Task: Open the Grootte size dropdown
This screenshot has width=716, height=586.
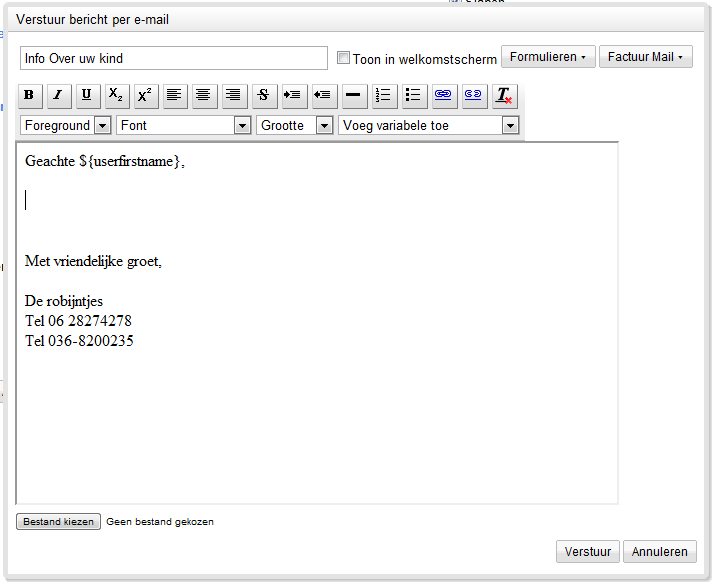Action: [295, 126]
